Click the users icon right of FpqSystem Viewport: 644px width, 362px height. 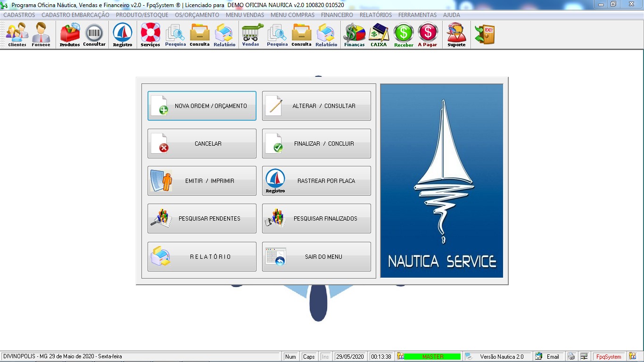632,357
